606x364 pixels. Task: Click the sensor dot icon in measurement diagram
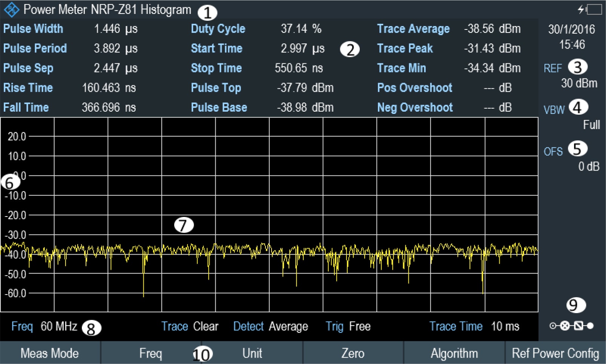590,326
